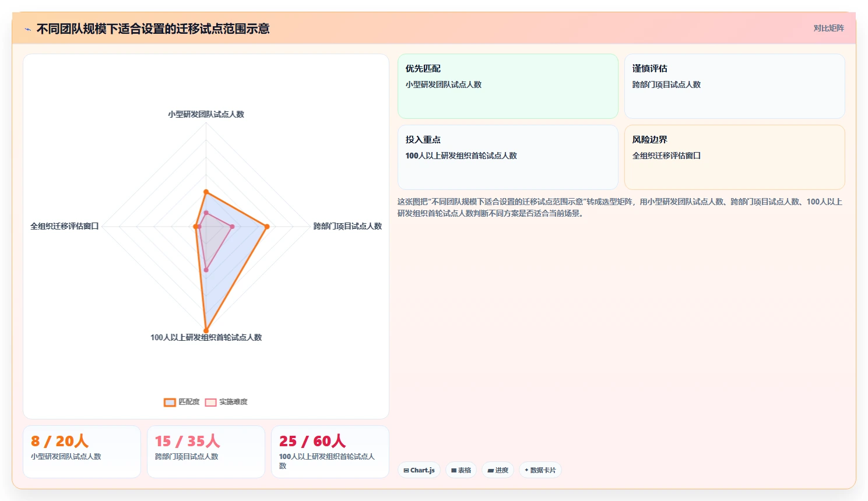This screenshot has height=501, width=868.
Task: Toggle the 实施难度 legend swatch
Action: 210,402
